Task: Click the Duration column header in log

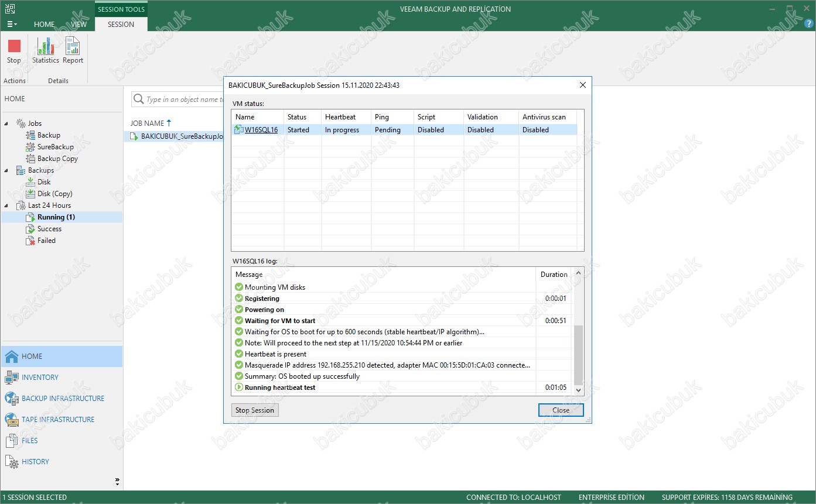Action: [554, 275]
